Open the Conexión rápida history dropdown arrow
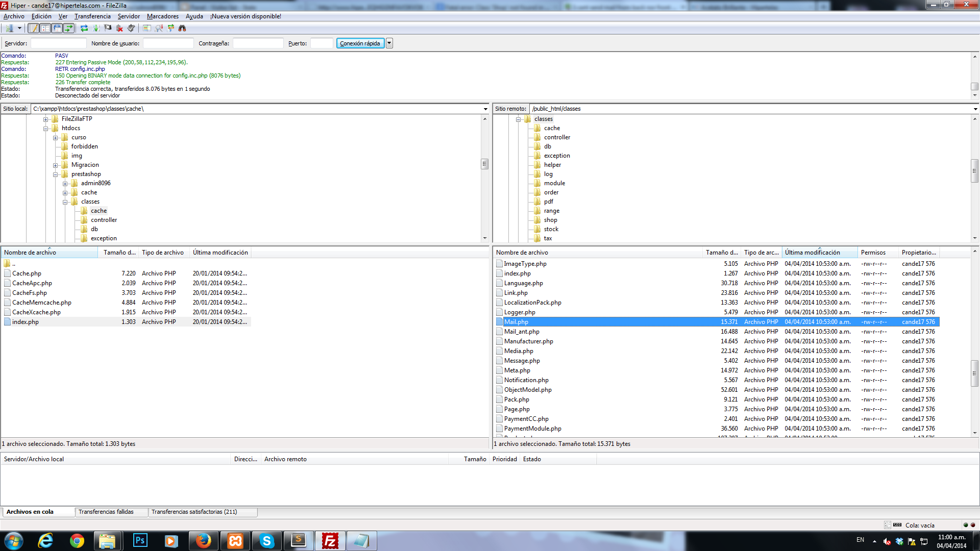The height and width of the screenshot is (551, 980). pos(389,43)
